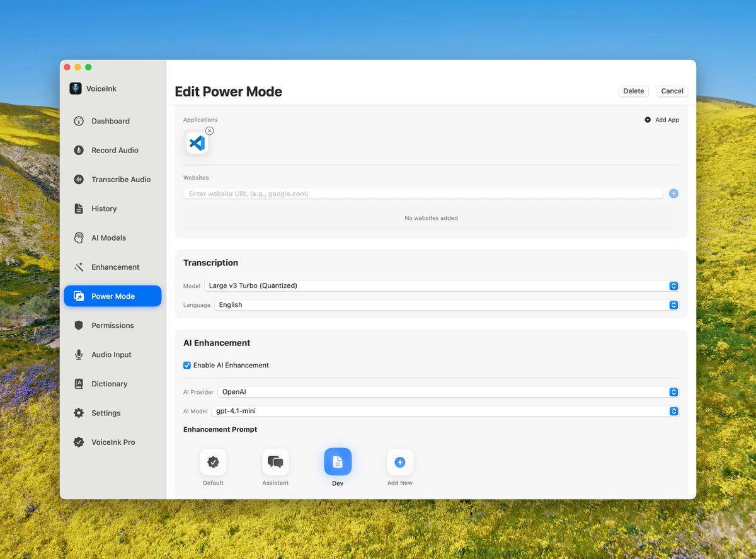Click the Dashboard info icon in sidebar
Image resolution: width=756 pixels, height=559 pixels.
coord(79,121)
